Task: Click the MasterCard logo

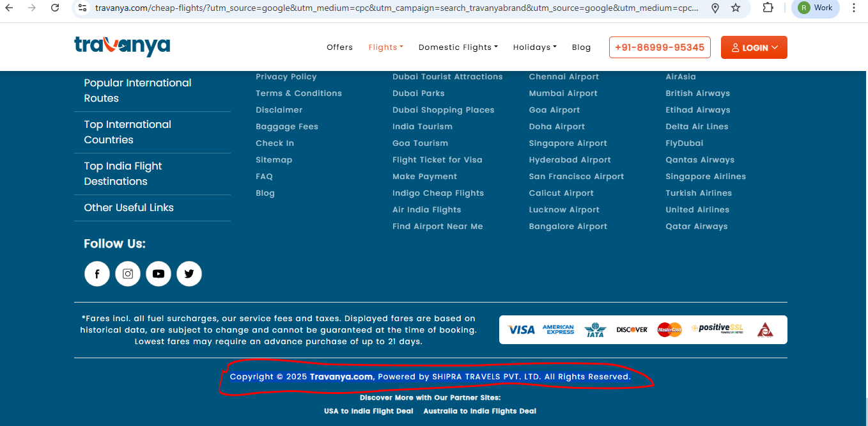Action: click(669, 329)
